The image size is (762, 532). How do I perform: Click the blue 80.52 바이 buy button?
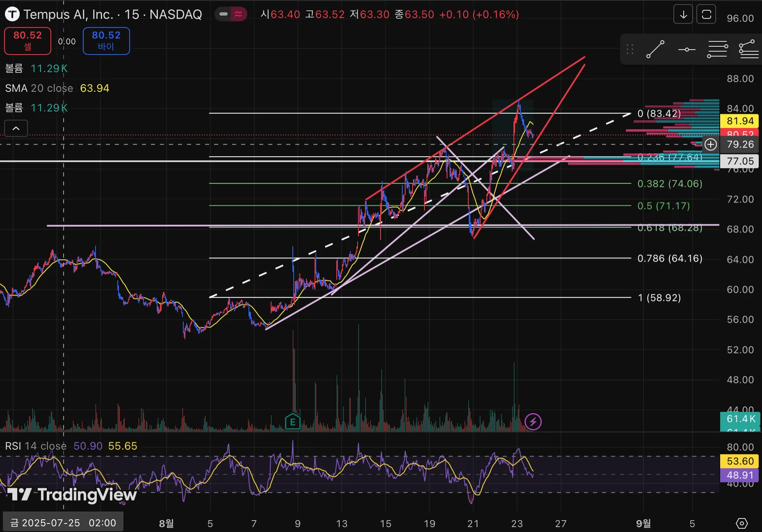pos(106,41)
